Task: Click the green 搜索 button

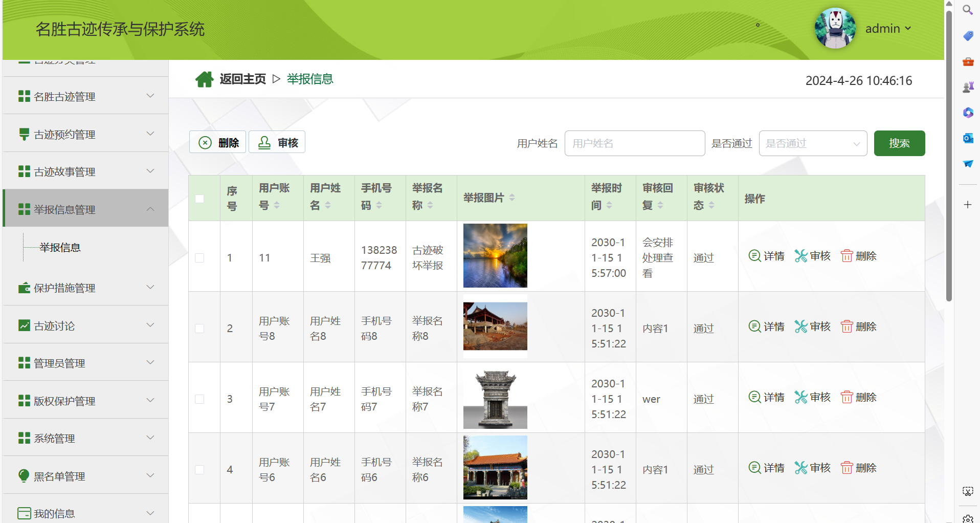Action: point(899,143)
